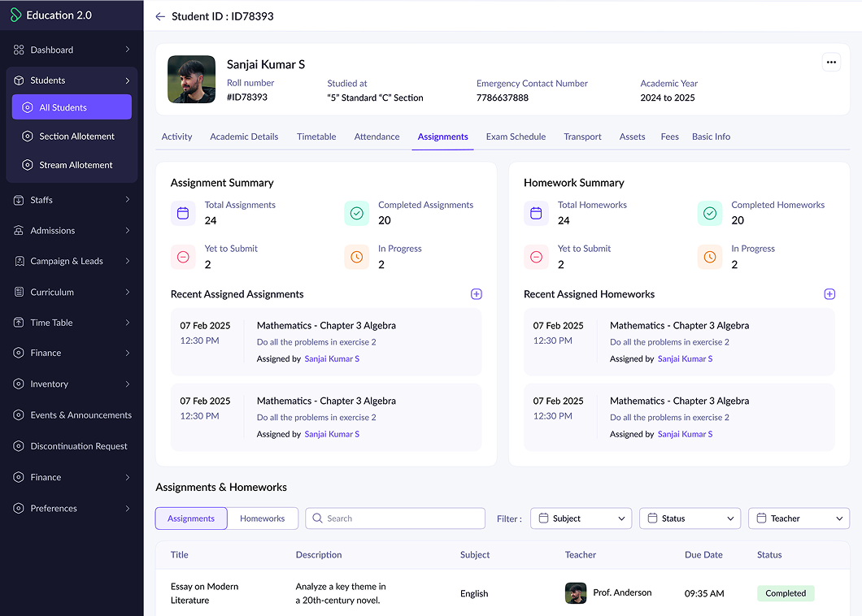Expand the Dashboard menu chevron
This screenshot has width=862, height=616.
pyautogui.click(x=128, y=50)
